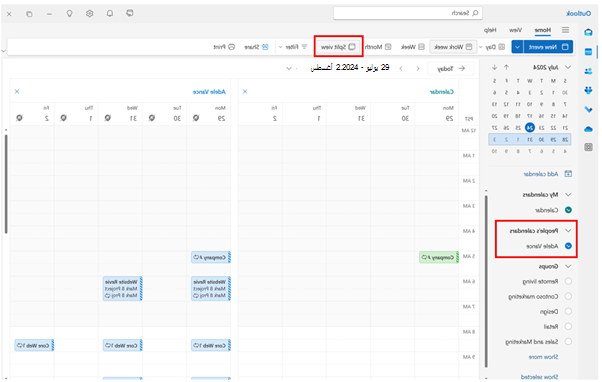Screen dimensions: 602x382
Task: Go to the next week arrow
Action: tap(401, 68)
